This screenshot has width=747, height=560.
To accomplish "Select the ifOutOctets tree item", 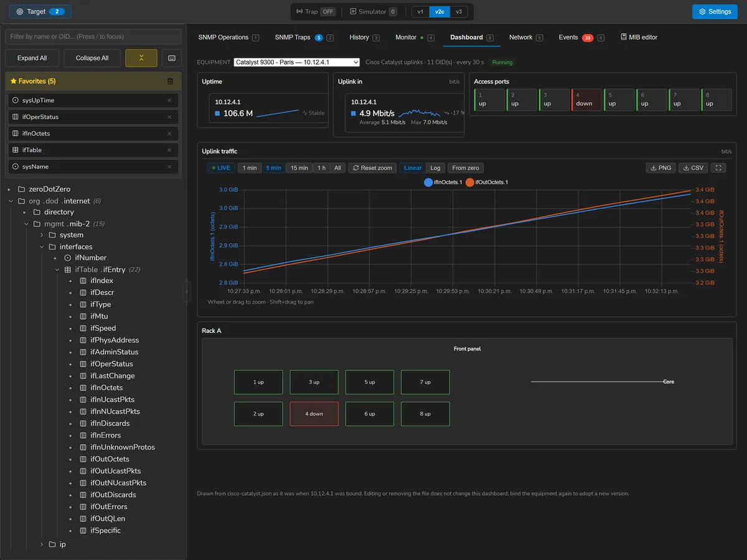I will pos(110,459).
